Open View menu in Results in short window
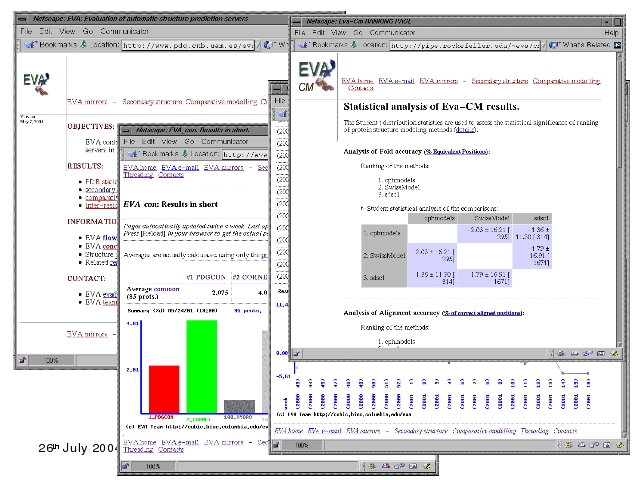Image resolution: width=640 pixels, height=480 pixels. coord(167,142)
